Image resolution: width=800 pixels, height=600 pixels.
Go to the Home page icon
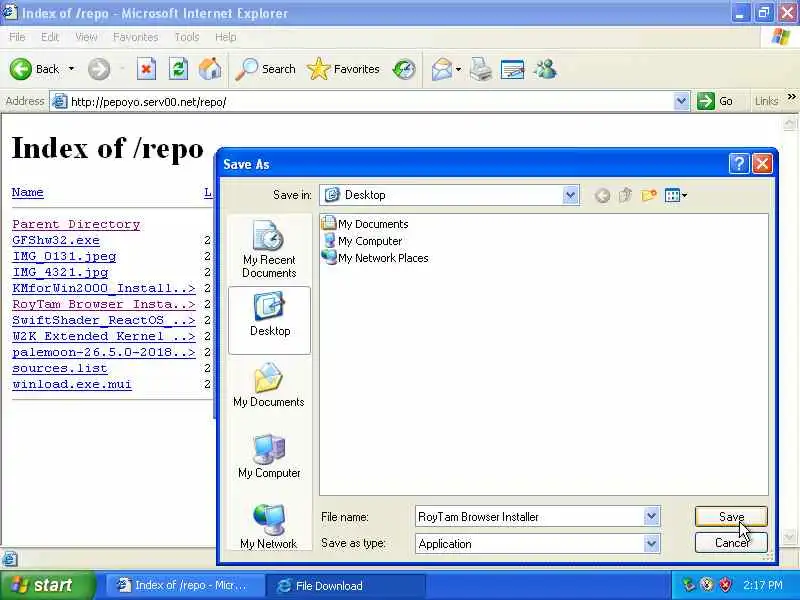210,69
